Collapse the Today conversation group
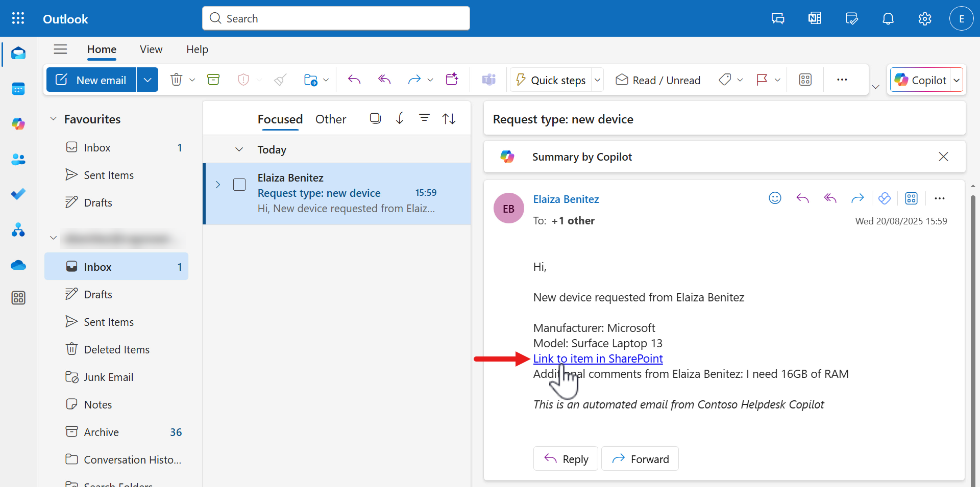 [x=239, y=149]
